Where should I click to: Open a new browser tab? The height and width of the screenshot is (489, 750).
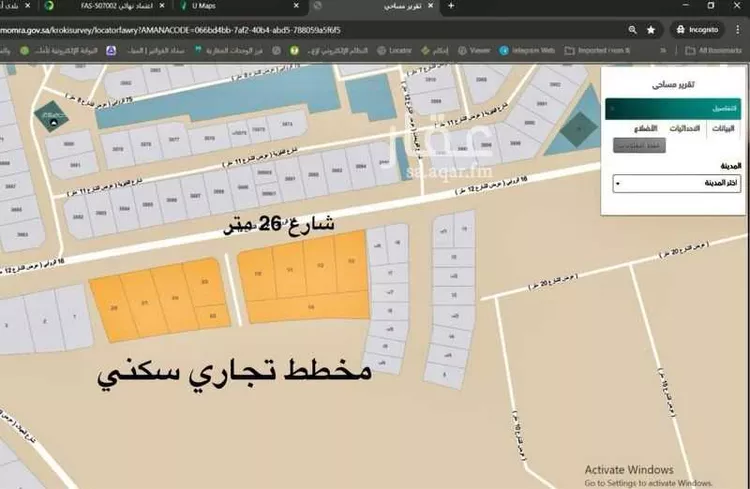[451, 6]
